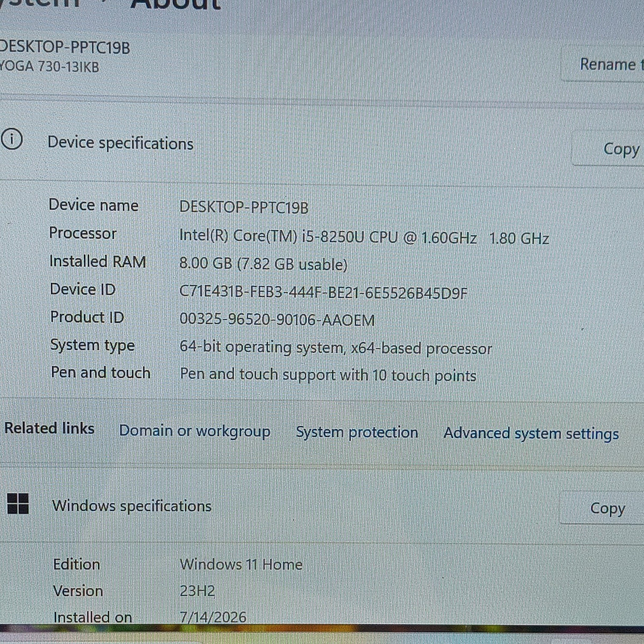Screen dimensions: 644x644
Task: Select the device name value DESKTOP-PPTC19B in specifications
Action: (x=244, y=207)
